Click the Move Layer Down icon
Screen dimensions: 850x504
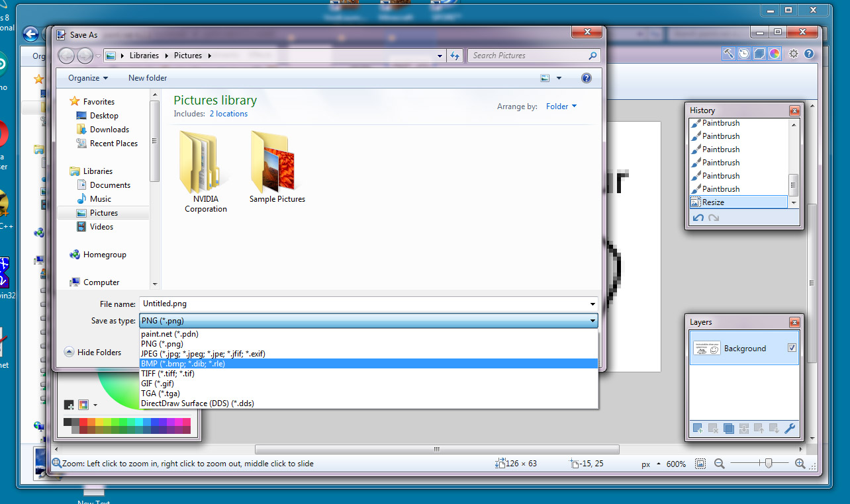(x=774, y=429)
